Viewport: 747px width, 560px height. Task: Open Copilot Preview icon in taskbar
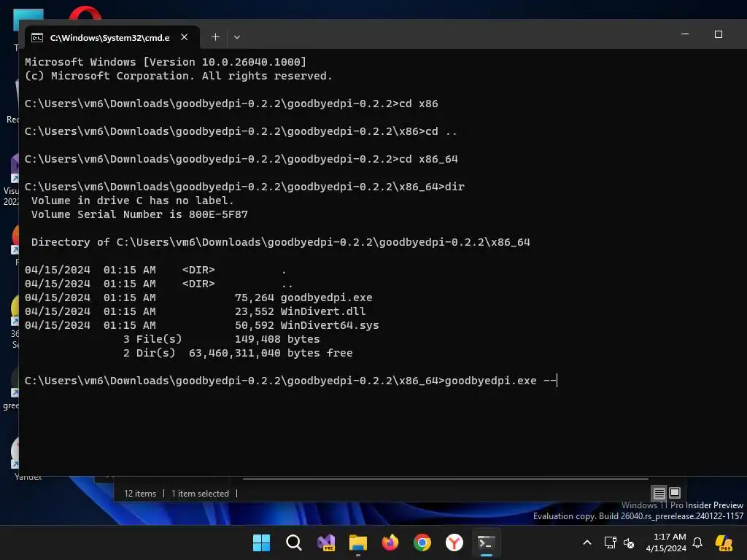(724, 542)
